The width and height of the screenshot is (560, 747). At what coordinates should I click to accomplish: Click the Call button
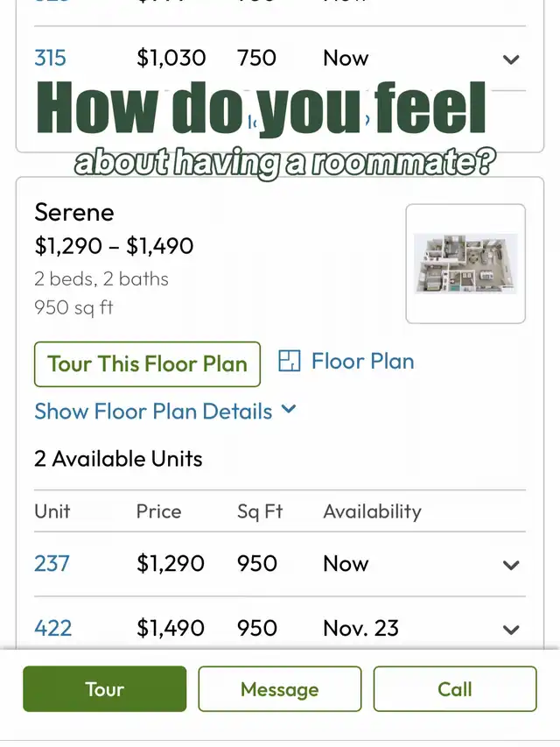pos(455,689)
